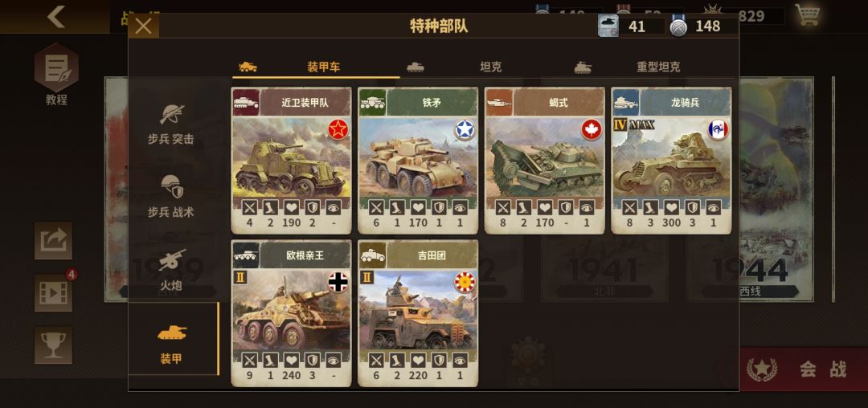Click the 会战 battle button
868x408 pixels.
803,369
